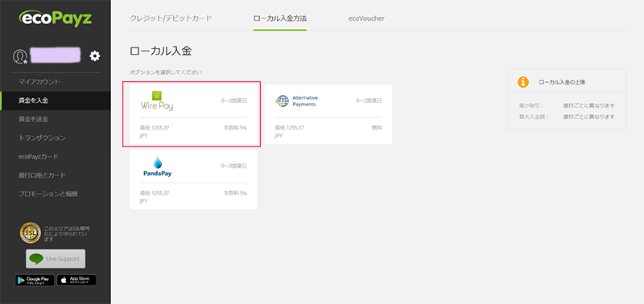Screen dimensions: 644x304
Task: Choose the Wire Pay deposit option card
Action: point(193,114)
